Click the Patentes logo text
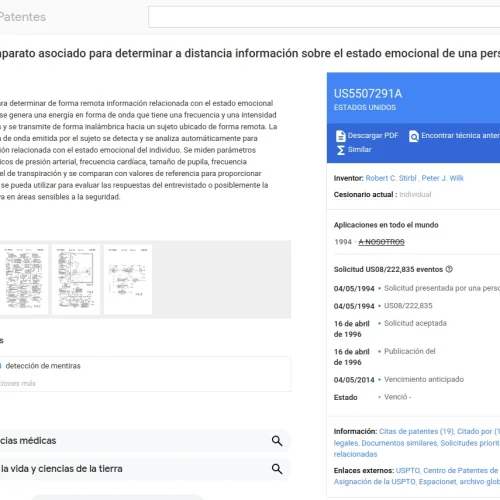The image size is (500, 500). pyautogui.click(x=23, y=17)
